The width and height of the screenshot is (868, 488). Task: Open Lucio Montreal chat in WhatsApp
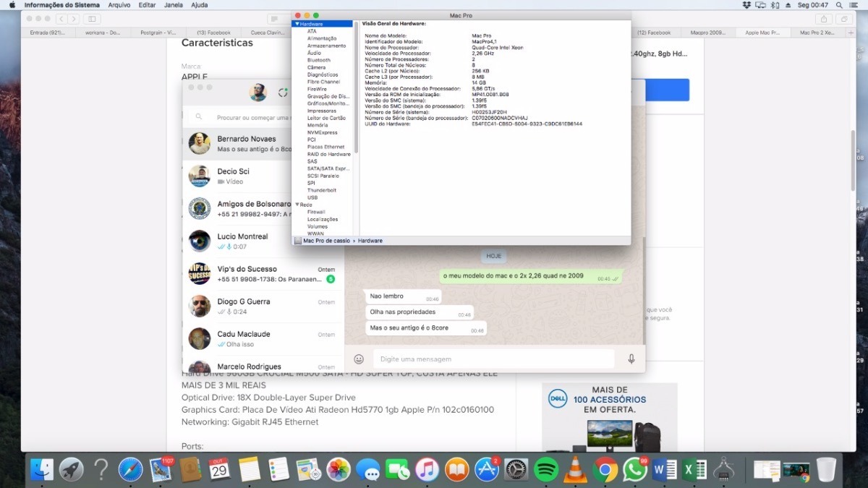pyautogui.click(x=263, y=241)
